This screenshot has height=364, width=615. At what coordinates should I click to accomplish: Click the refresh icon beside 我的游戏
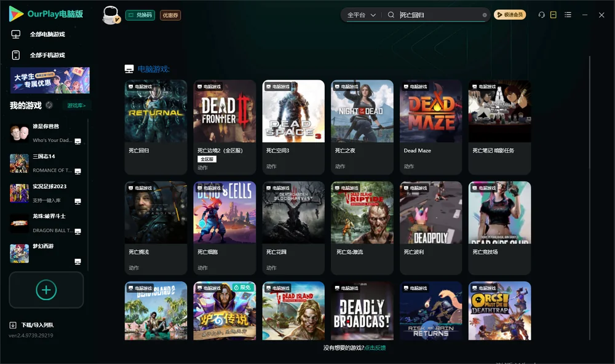pyautogui.click(x=49, y=105)
